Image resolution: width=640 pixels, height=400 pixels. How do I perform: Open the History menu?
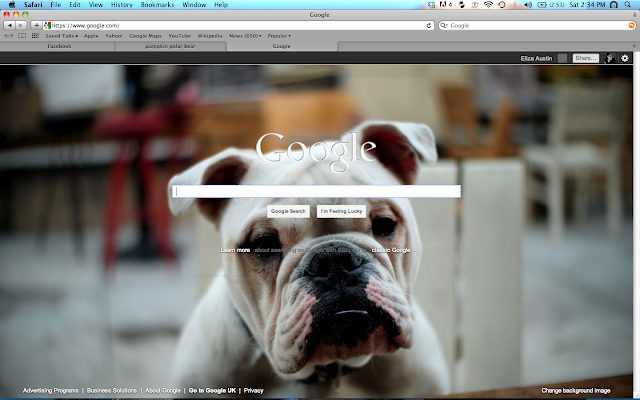(x=122, y=5)
